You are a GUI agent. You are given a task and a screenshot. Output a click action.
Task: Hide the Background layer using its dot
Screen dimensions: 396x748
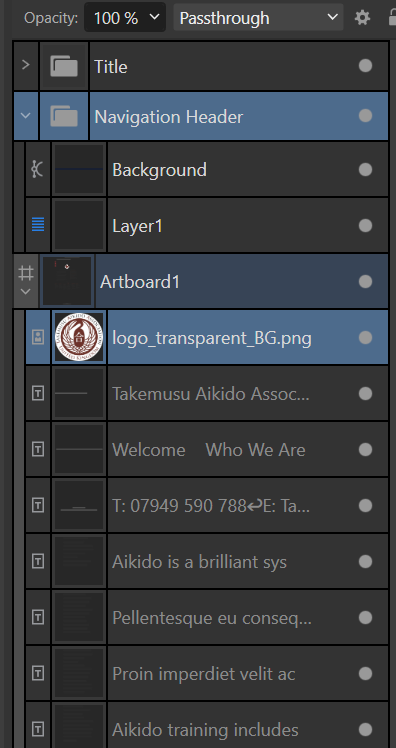[365, 169]
